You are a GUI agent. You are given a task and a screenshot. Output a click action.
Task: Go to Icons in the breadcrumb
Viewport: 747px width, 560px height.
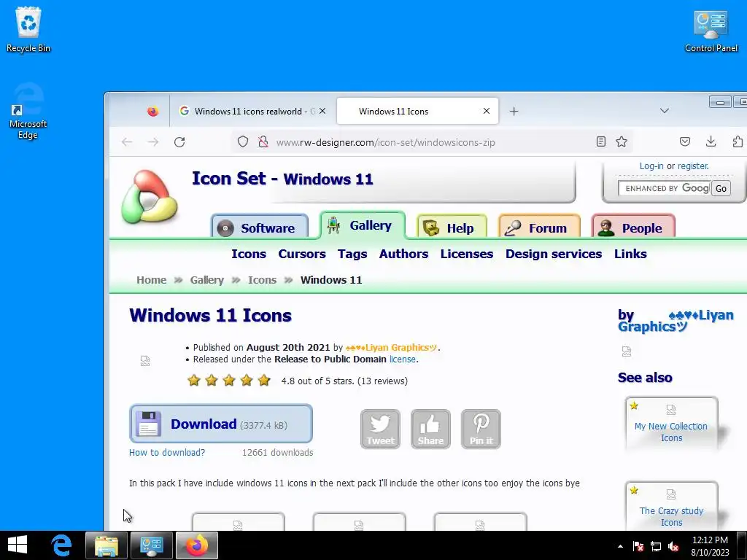tap(262, 280)
